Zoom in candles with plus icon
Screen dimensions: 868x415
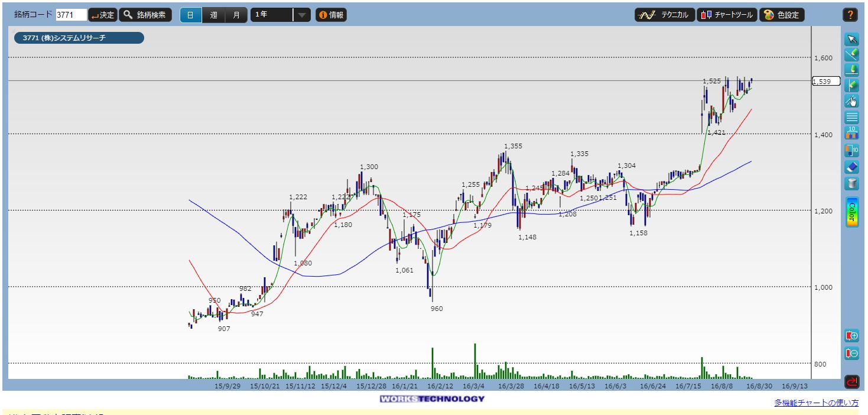click(851, 336)
